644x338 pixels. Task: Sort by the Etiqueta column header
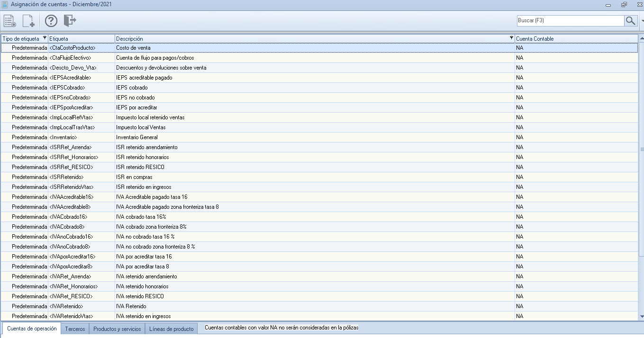click(x=81, y=39)
